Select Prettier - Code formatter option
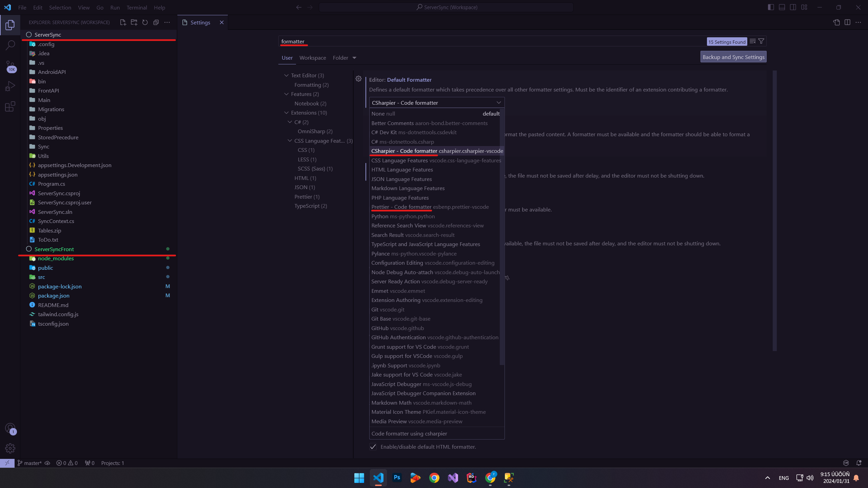The height and width of the screenshot is (488, 868). coord(401,207)
